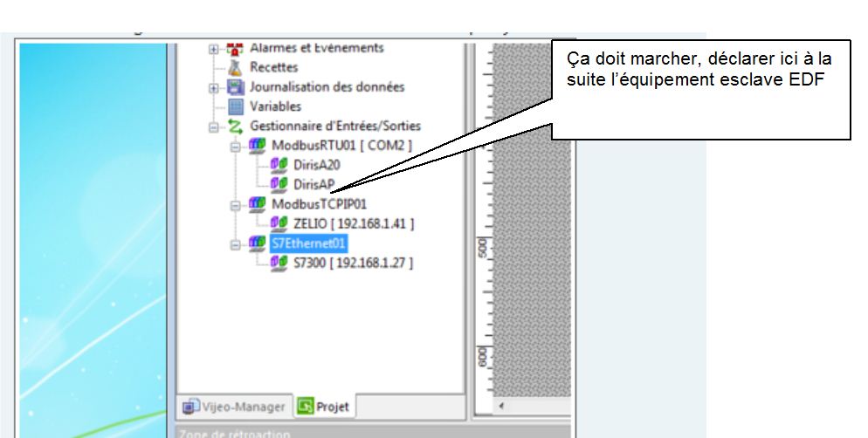Click the Gestionnaire d'Entrées/Sorties icon
The height and width of the screenshot is (438, 868).
pos(235,127)
